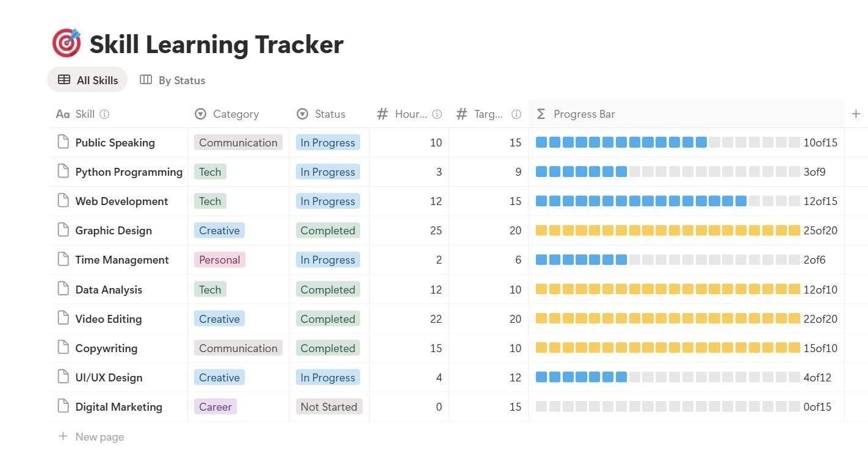
Task: Change Time Management's Personal category tag
Action: [x=220, y=260]
